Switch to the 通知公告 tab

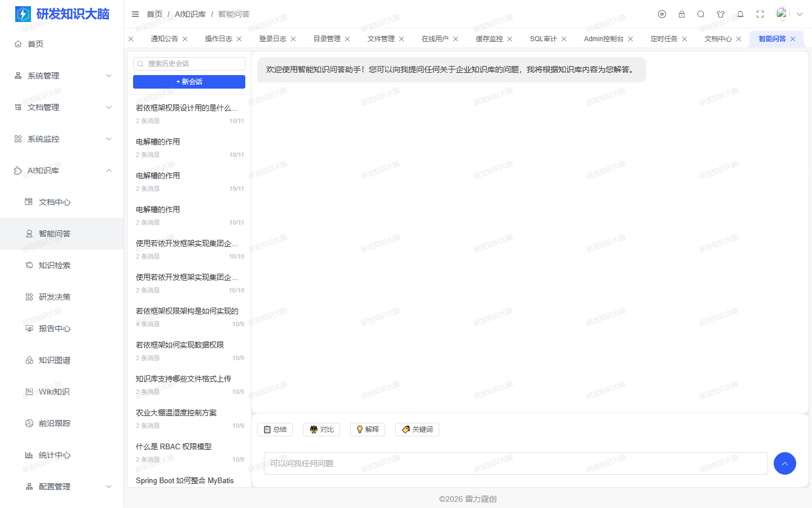164,39
